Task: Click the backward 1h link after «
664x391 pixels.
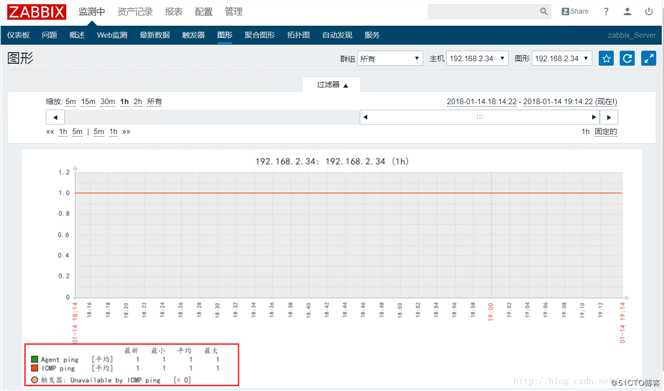Action: coord(63,132)
